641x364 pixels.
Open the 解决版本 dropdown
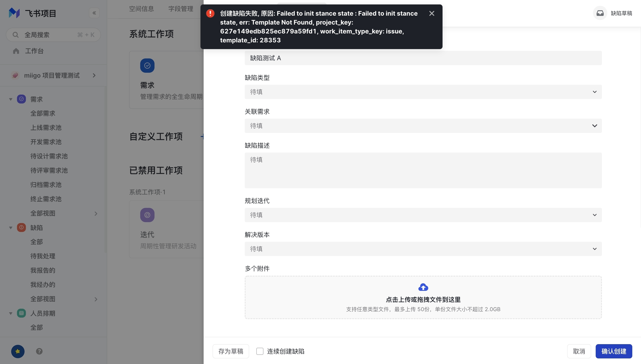pos(423,249)
